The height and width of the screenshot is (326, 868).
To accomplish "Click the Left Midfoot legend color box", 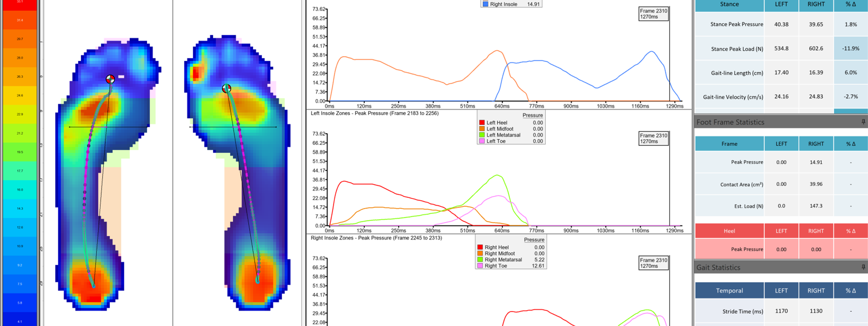I will point(482,129).
